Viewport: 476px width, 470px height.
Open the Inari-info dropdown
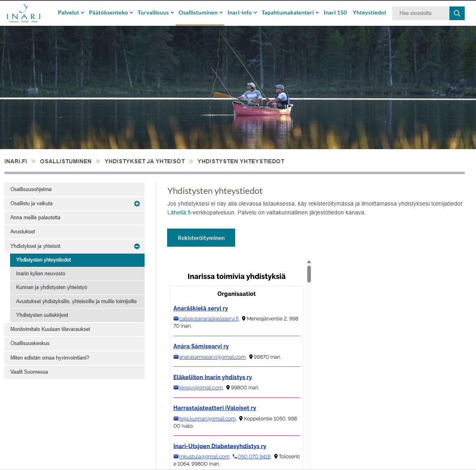242,13
